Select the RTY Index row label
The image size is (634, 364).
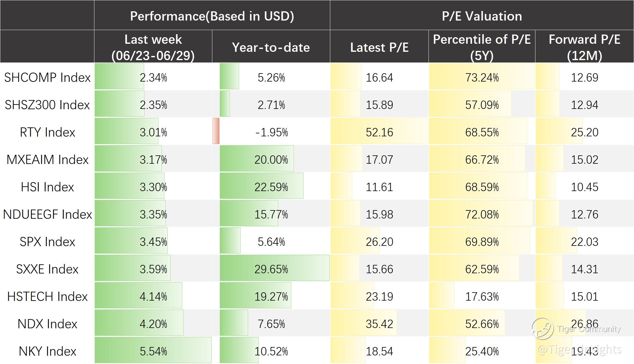coord(47,132)
